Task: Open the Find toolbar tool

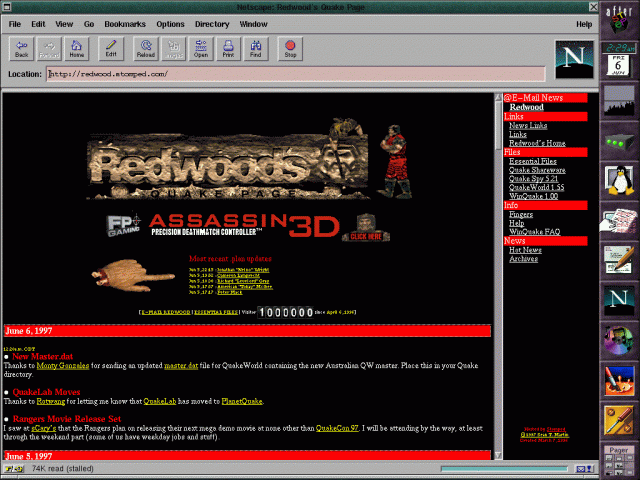Action: [x=256, y=47]
